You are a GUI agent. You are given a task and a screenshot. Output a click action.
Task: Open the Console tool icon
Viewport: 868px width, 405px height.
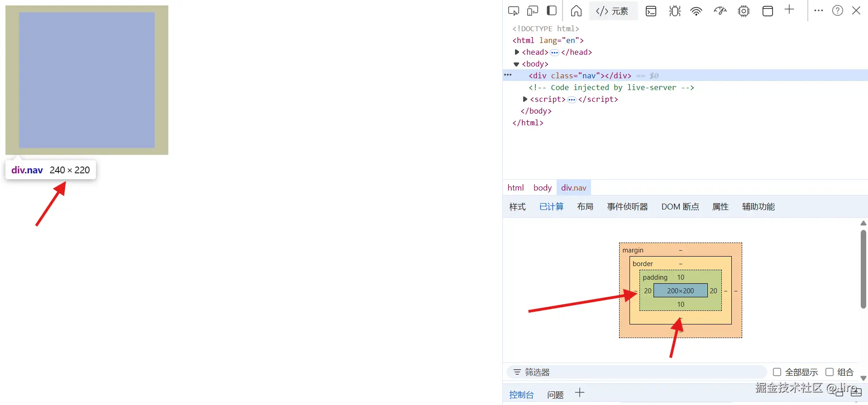(651, 11)
